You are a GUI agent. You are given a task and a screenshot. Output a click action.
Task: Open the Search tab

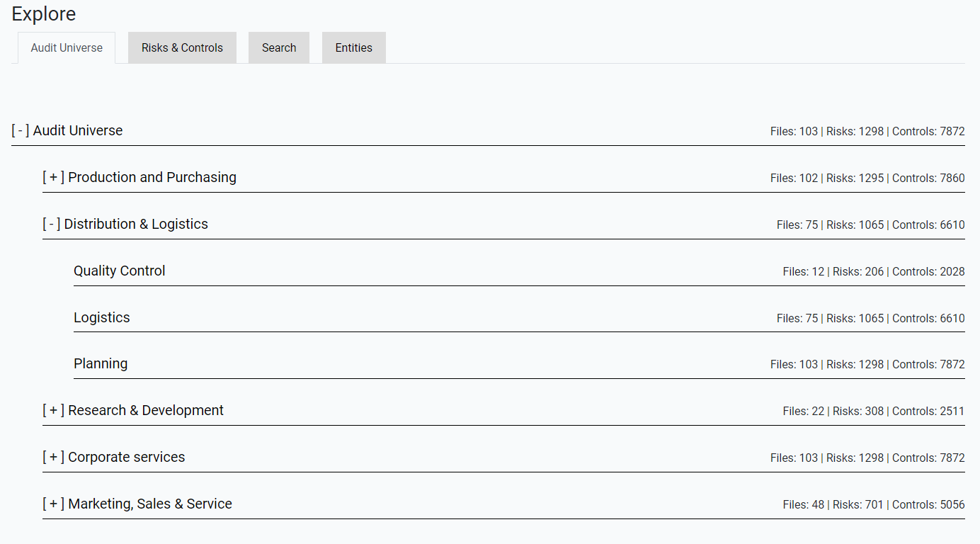click(x=279, y=48)
